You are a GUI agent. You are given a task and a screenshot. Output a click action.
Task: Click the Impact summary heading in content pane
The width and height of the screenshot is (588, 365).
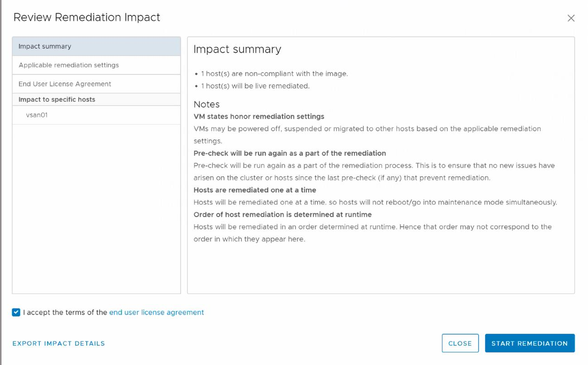[x=238, y=49]
